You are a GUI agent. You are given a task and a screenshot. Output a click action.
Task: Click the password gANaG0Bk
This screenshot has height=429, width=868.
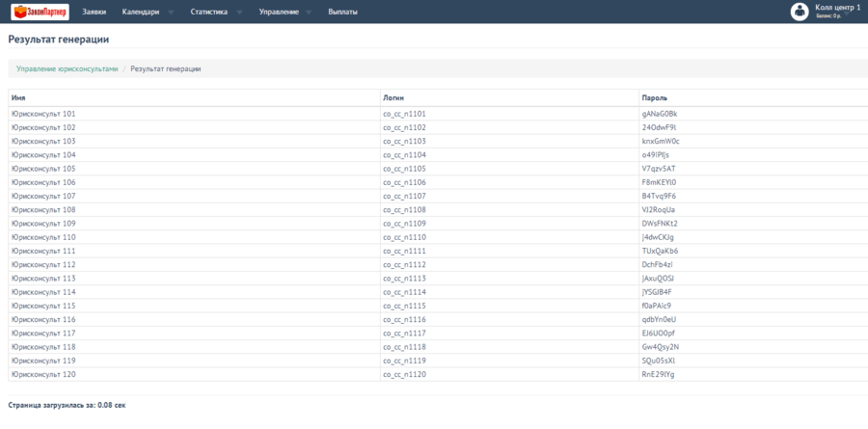pyautogui.click(x=660, y=114)
